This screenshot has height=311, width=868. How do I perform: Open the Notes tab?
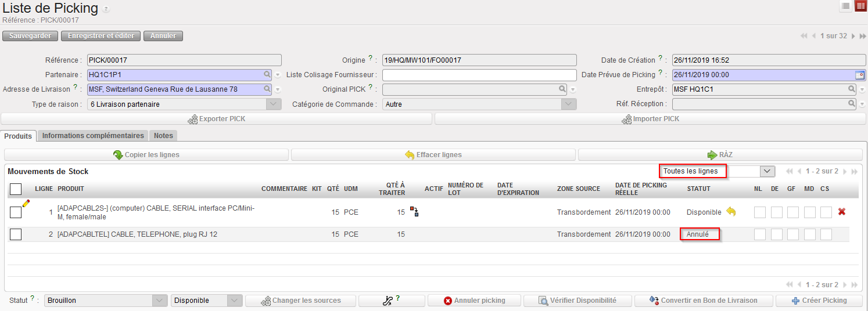click(x=163, y=136)
